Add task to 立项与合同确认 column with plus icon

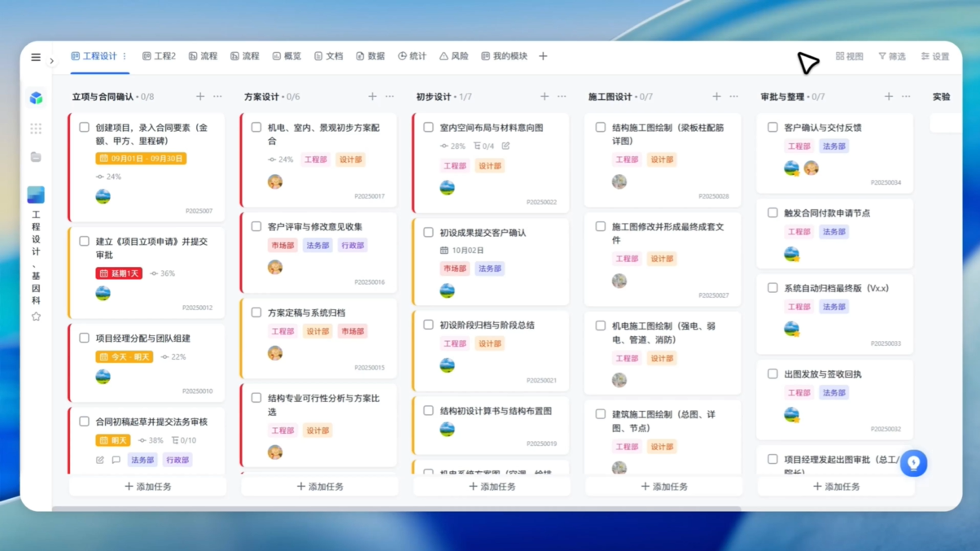[x=200, y=97]
